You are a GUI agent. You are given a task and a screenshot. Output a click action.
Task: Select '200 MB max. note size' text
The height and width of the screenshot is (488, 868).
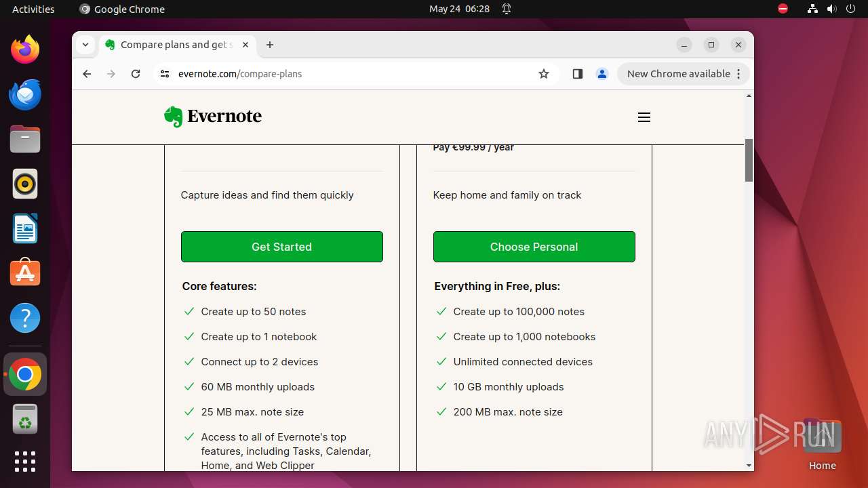pyautogui.click(x=508, y=412)
